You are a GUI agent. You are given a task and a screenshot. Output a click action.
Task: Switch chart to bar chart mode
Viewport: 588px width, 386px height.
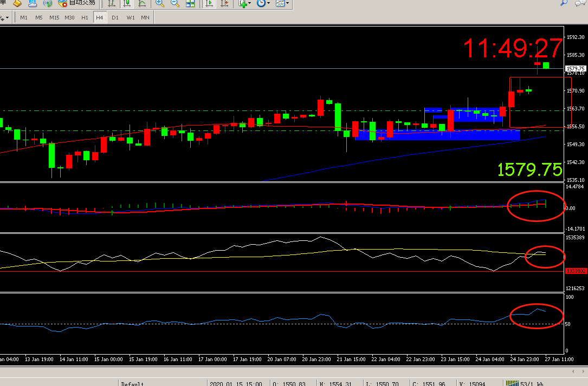112,3
